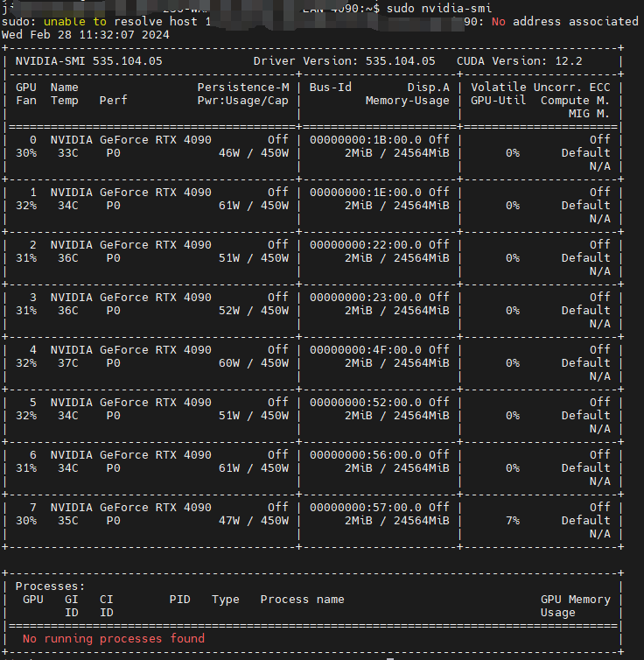The height and width of the screenshot is (660, 644).
Task: Click the 'Pwr:Usage/Cap' column header
Action: pos(243,101)
